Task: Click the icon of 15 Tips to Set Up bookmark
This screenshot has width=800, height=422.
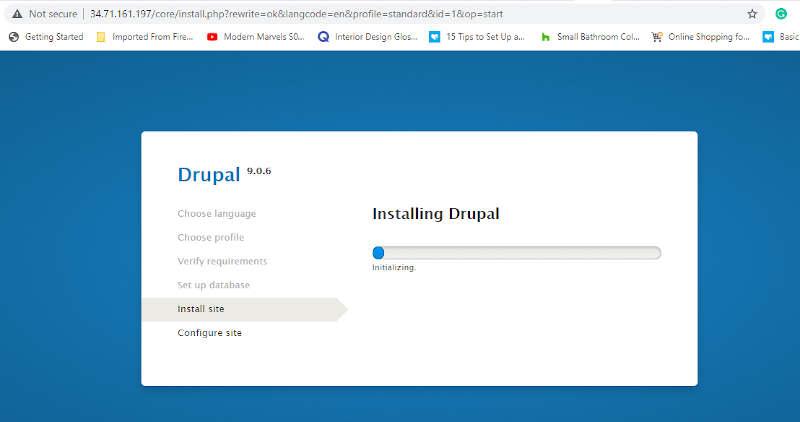Action: (x=434, y=37)
